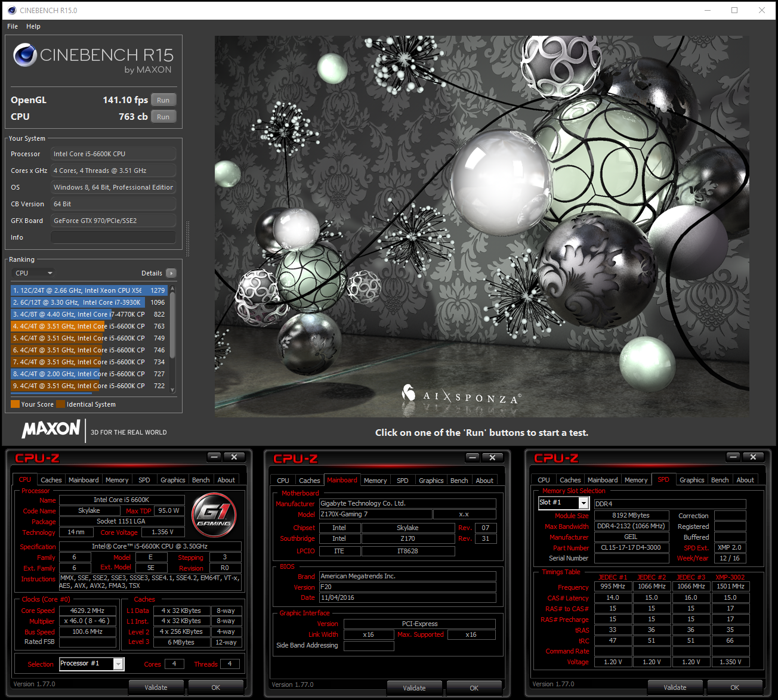
Task: Click part number CL15-17-17 D4-3000 field
Action: pyautogui.click(x=631, y=547)
